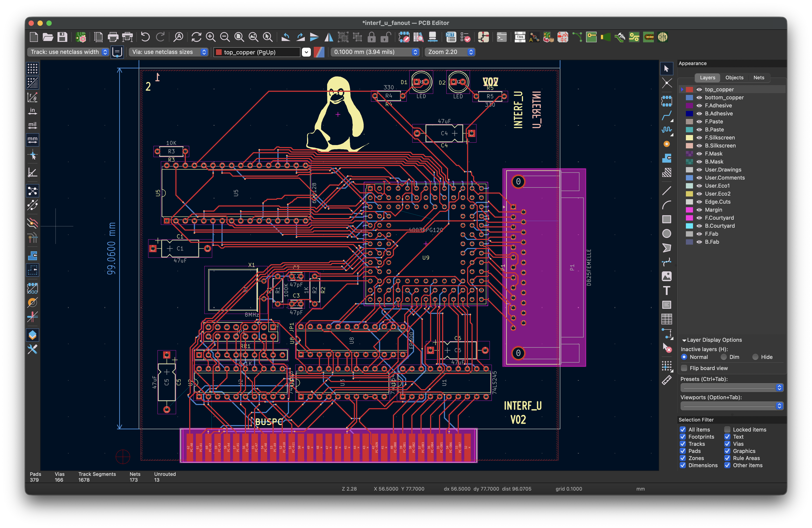Select the Draw Rectangle tool
The width and height of the screenshot is (812, 528).
click(x=667, y=219)
